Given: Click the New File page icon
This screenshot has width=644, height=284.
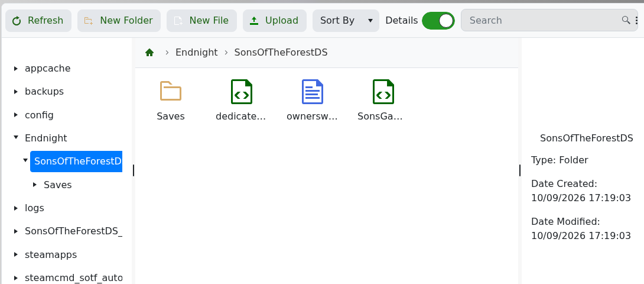Looking at the screenshot, I should 178,21.
